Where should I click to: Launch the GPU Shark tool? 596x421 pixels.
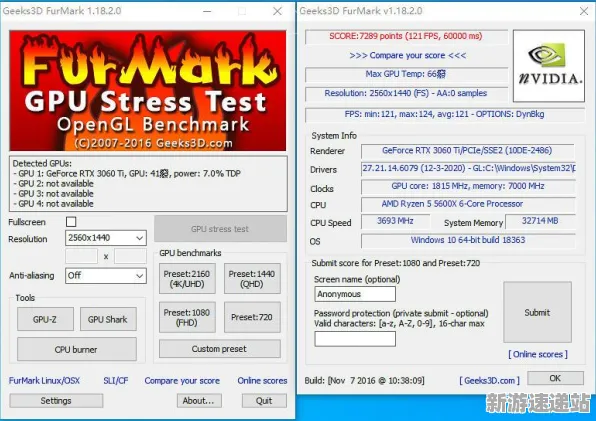(x=108, y=319)
